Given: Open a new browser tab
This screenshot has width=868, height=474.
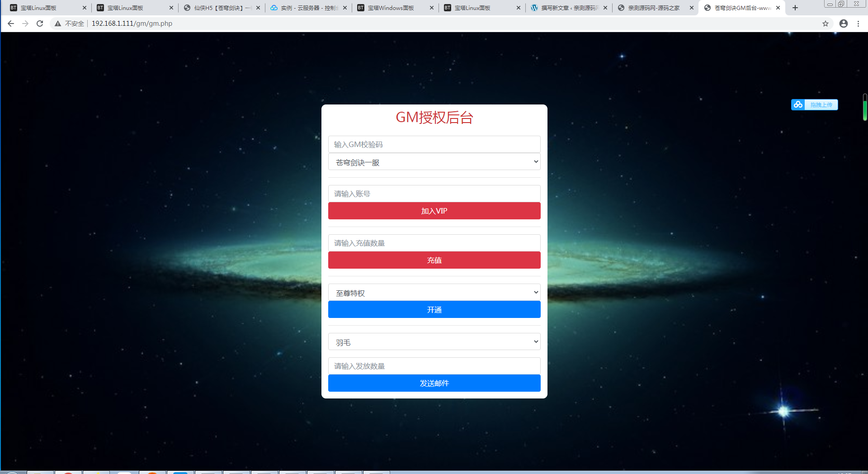Looking at the screenshot, I should click(x=795, y=8).
